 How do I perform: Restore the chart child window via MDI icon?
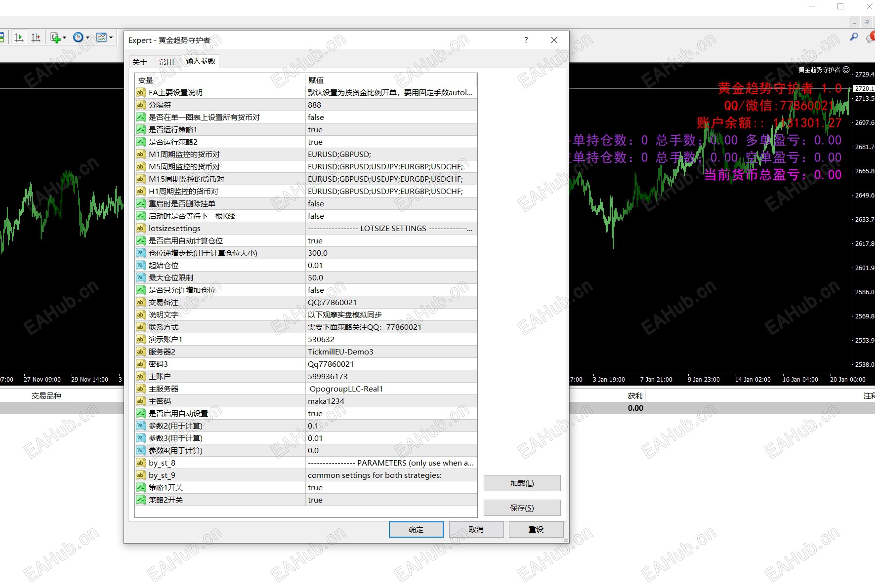point(867,23)
